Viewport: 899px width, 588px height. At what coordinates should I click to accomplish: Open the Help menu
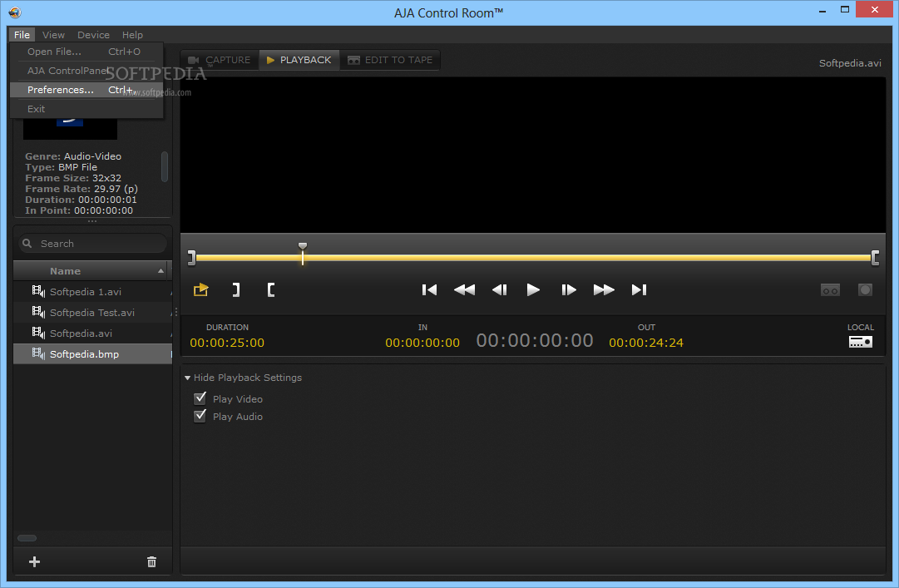(x=132, y=35)
